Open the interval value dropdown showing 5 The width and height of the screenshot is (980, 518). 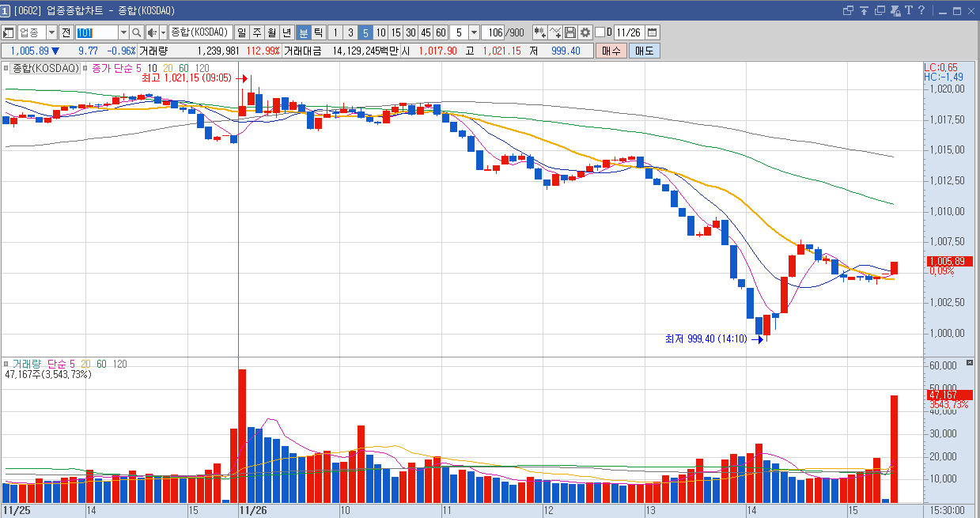(474, 32)
